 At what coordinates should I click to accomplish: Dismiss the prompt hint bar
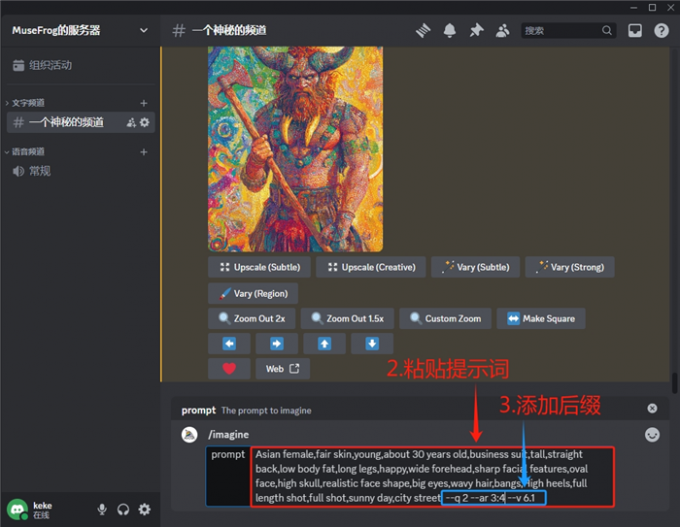pos(652,409)
